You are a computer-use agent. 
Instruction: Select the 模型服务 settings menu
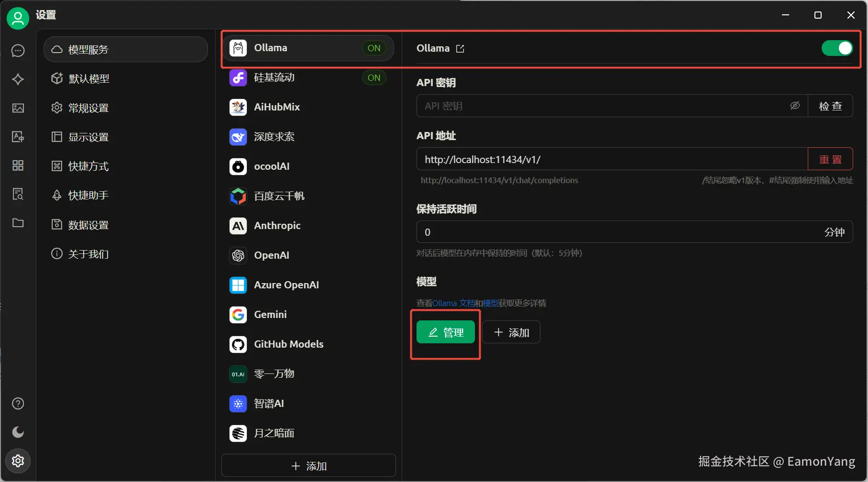click(x=126, y=49)
